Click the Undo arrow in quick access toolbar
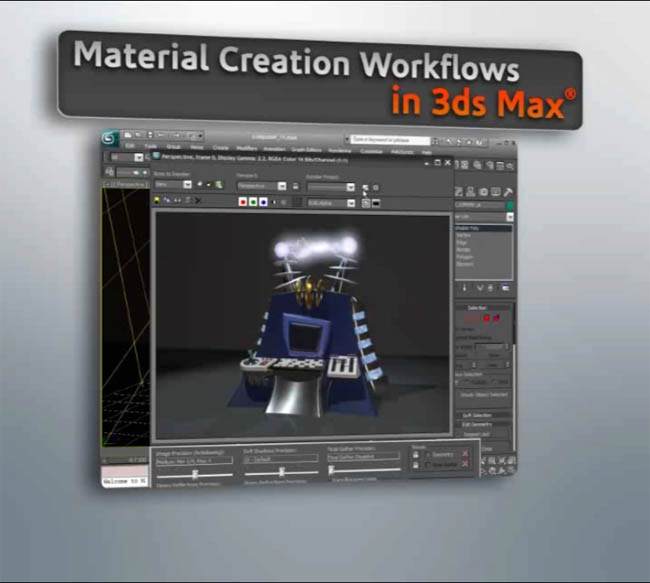This screenshot has height=583, width=650. [x=161, y=135]
